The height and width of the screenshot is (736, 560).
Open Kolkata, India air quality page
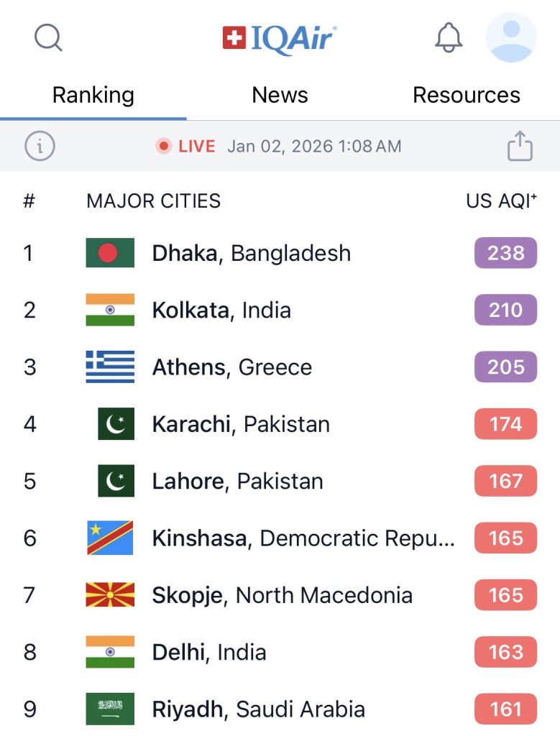221,310
